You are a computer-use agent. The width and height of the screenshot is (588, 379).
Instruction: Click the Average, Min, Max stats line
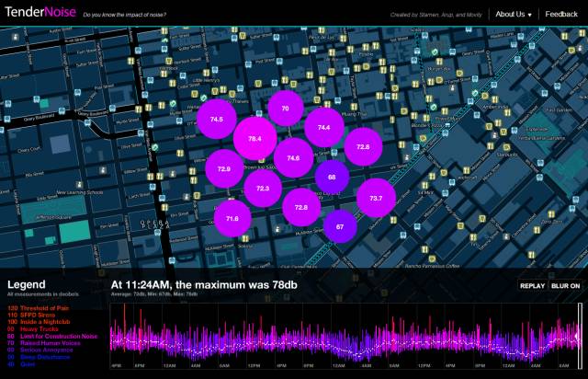[154, 294]
